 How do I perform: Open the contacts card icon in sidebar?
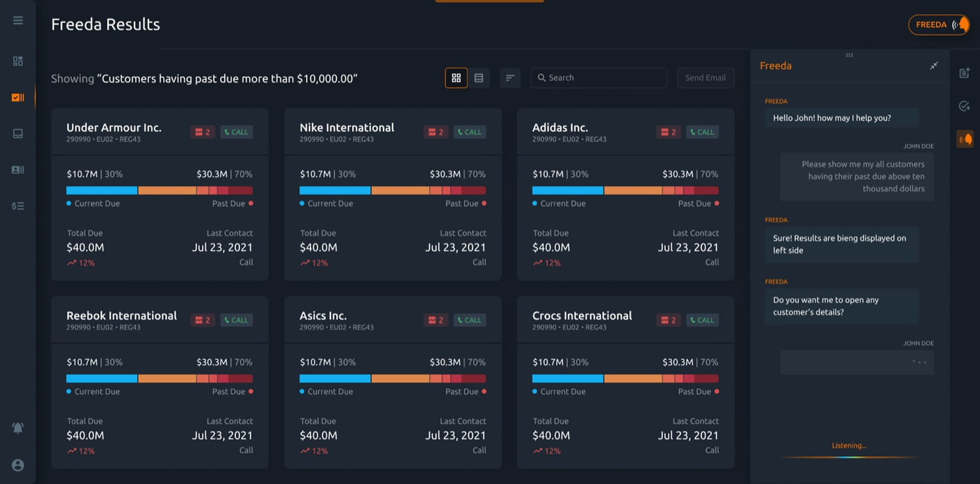pyautogui.click(x=18, y=170)
